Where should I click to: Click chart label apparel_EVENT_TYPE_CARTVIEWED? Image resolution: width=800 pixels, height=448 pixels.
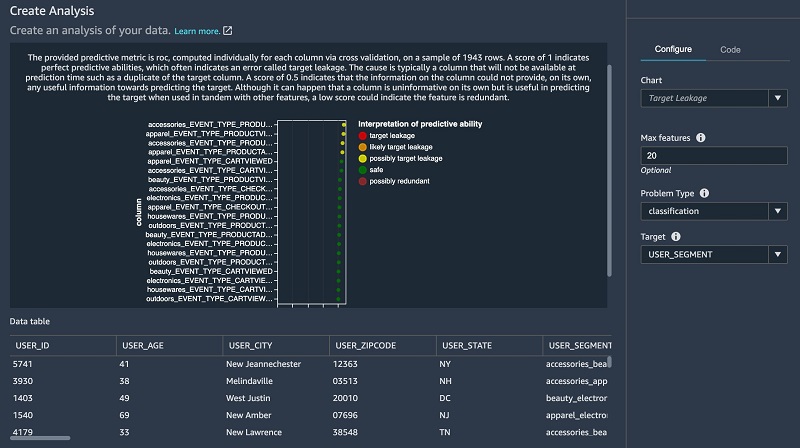210,161
